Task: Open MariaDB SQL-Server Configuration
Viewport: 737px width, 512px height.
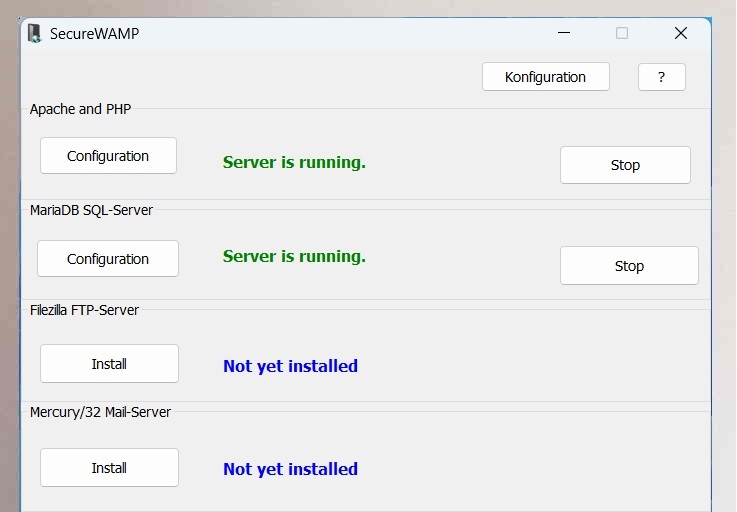Action: click(108, 259)
